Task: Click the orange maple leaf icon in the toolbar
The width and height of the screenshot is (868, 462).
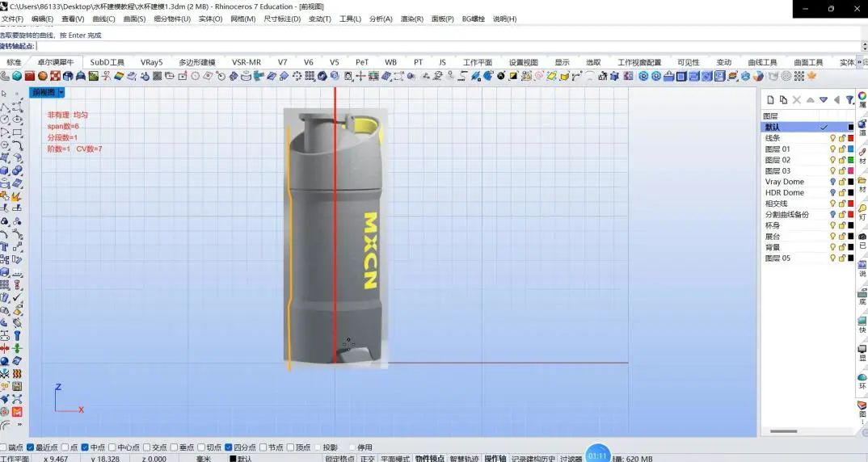Action: point(811,76)
